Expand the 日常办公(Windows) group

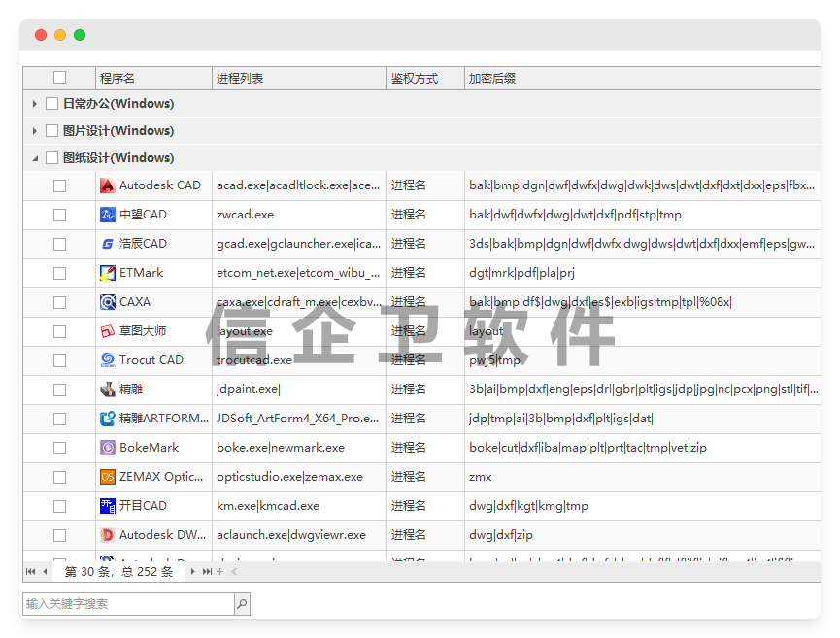35,103
